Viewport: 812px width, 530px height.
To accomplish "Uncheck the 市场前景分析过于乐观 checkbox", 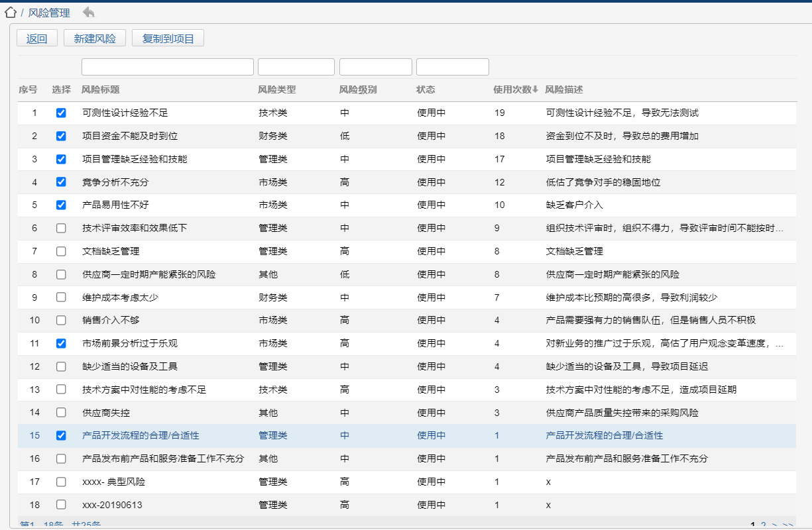I will 61,344.
